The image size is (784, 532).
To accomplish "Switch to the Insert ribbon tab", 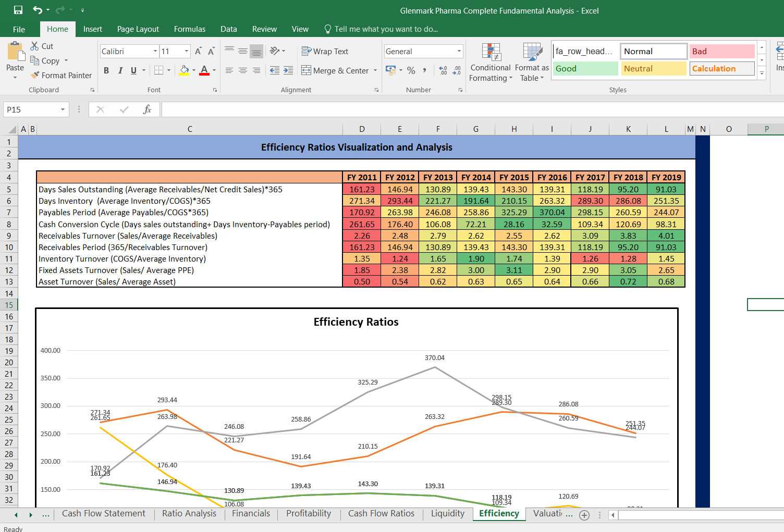I will 93,29.
